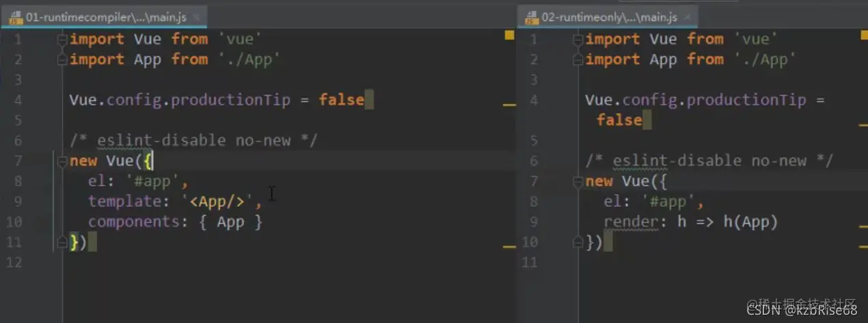Click the JS file icon on 01-runtimecompiler tab

click(x=14, y=18)
